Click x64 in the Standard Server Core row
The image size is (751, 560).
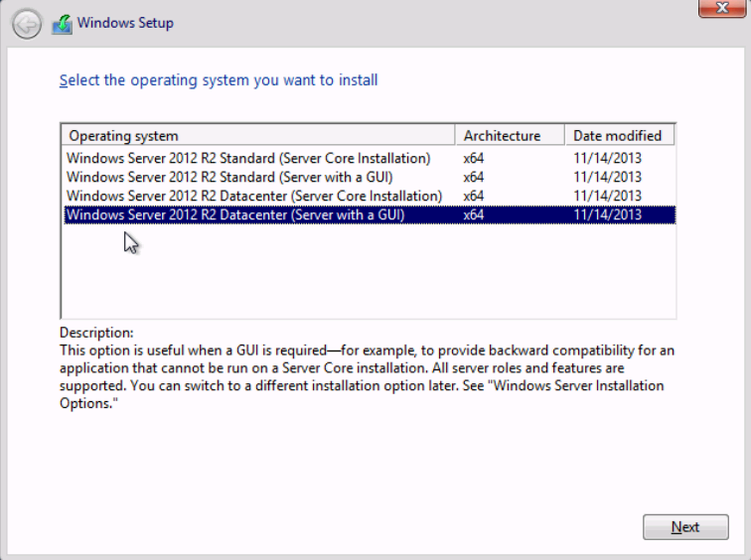click(473, 159)
